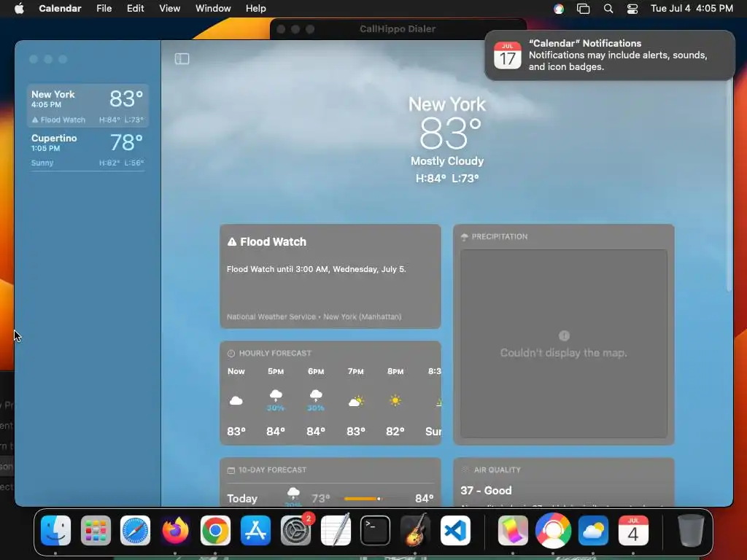Open the View menu
Image resolution: width=747 pixels, height=560 pixels.
click(169, 9)
